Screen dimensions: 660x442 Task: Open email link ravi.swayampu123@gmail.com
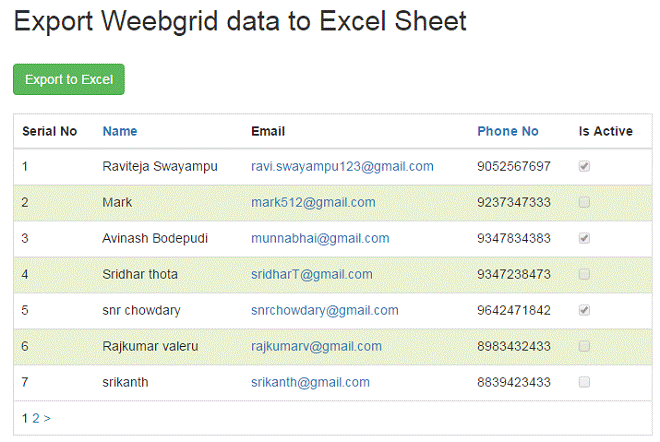point(342,166)
